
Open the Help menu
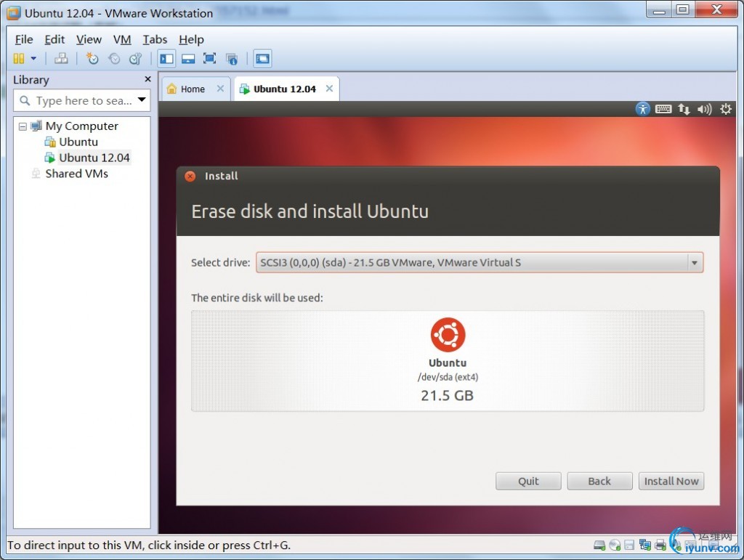(191, 39)
